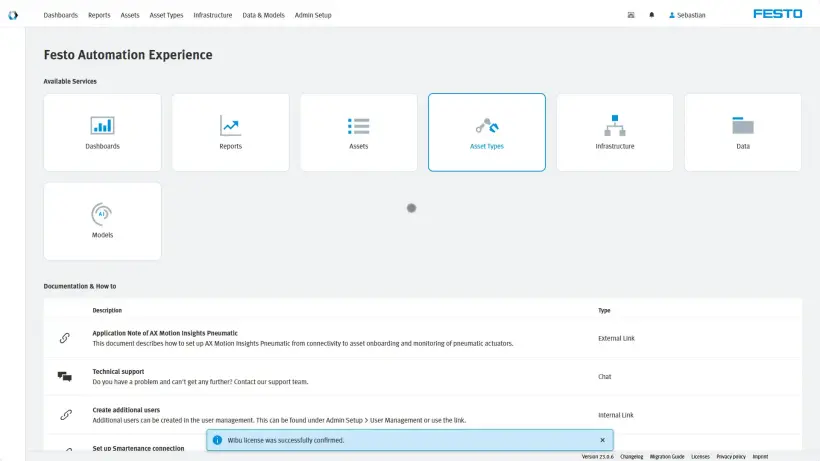The height and width of the screenshot is (461, 820).
Task: Select the Asset Types service tile
Action: coord(487,132)
